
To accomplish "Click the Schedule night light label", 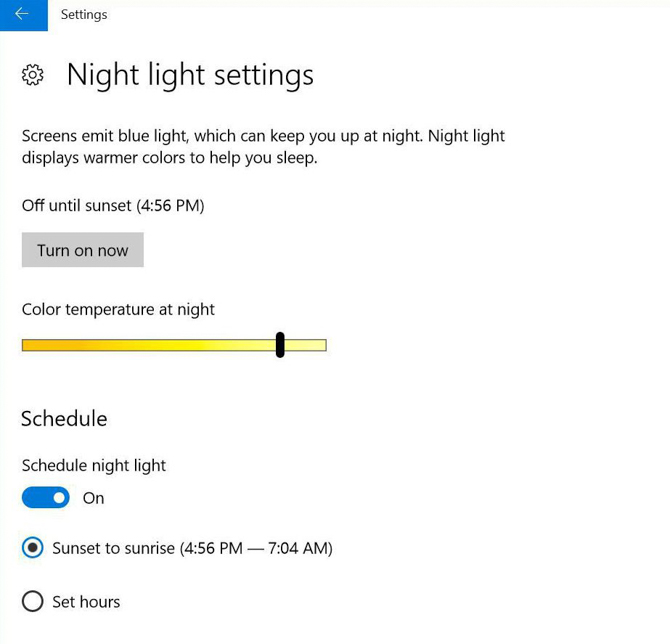I will 94,466.
